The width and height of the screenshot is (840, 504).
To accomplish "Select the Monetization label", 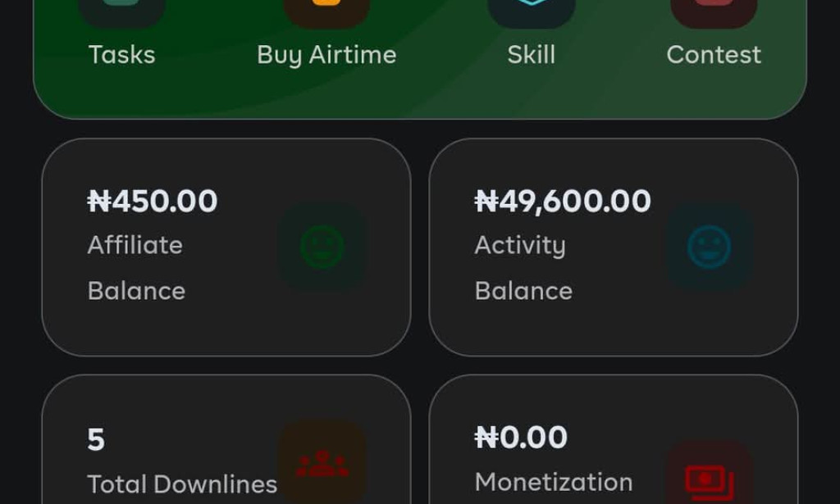I will [x=554, y=482].
